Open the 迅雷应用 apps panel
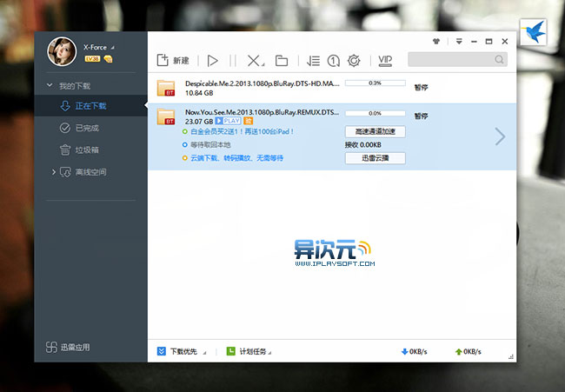The image size is (565, 392). (69, 348)
